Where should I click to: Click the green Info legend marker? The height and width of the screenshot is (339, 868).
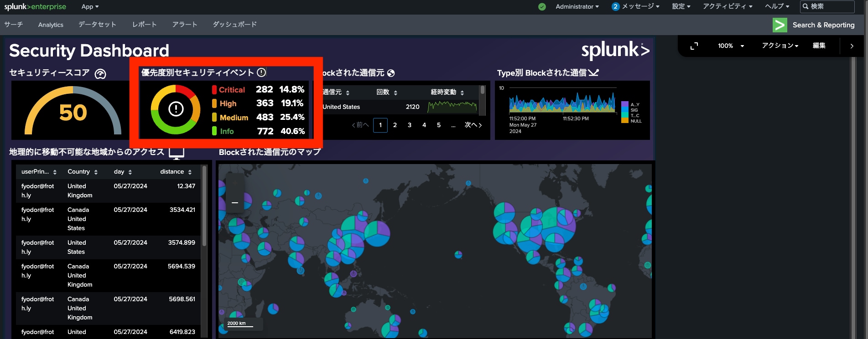[214, 131]
